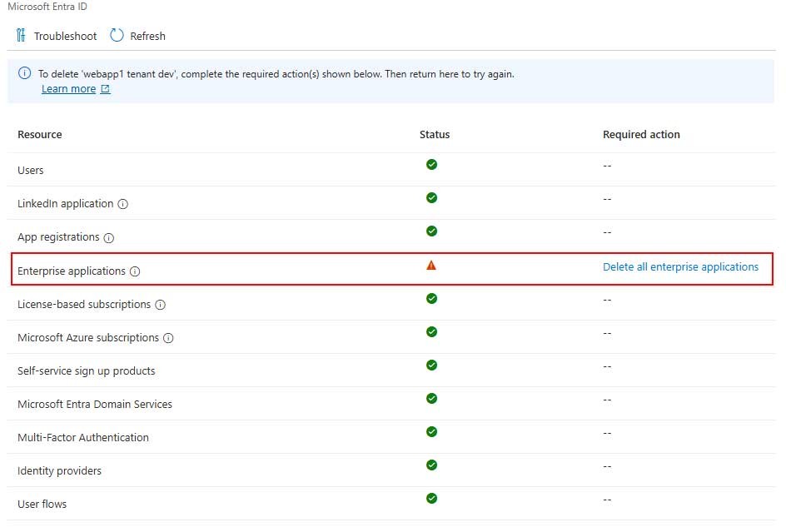Click the Status column header
The height and width of the screenshot is (532, 786).
[435, 134]
